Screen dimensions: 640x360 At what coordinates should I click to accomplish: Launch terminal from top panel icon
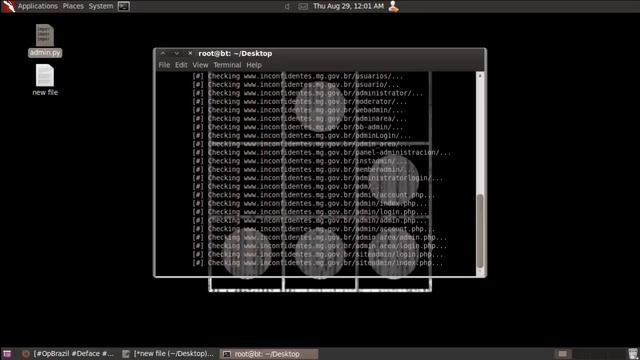[124, 6]
